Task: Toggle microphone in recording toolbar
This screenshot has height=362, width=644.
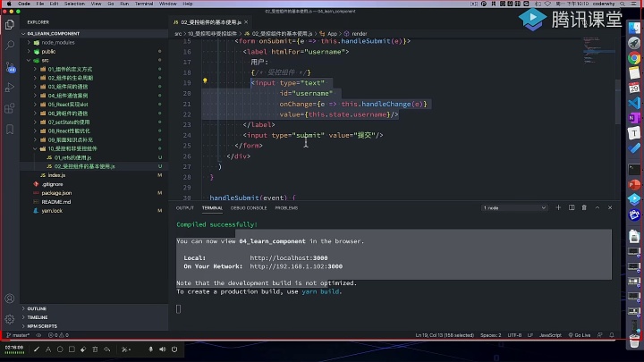Action: tap(151, 349)
